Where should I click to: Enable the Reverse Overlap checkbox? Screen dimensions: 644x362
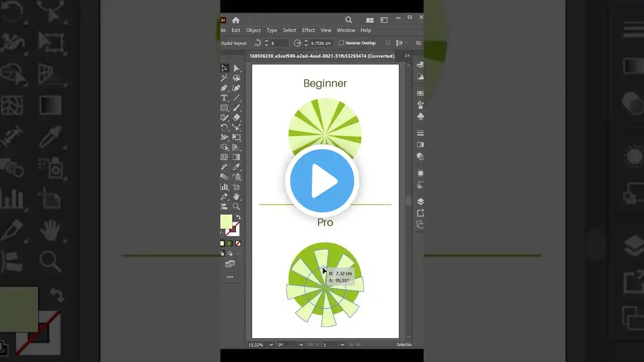[341, 43]
